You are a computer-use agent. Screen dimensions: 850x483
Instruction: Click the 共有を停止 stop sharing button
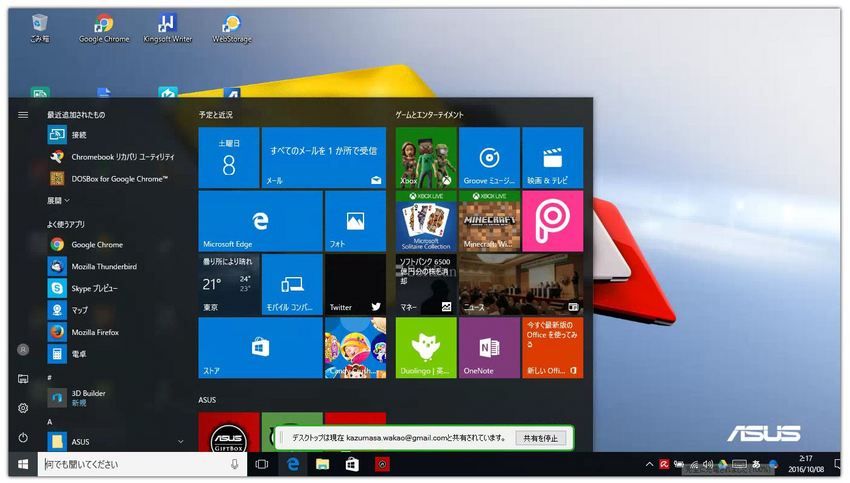(x=540, y=438)
